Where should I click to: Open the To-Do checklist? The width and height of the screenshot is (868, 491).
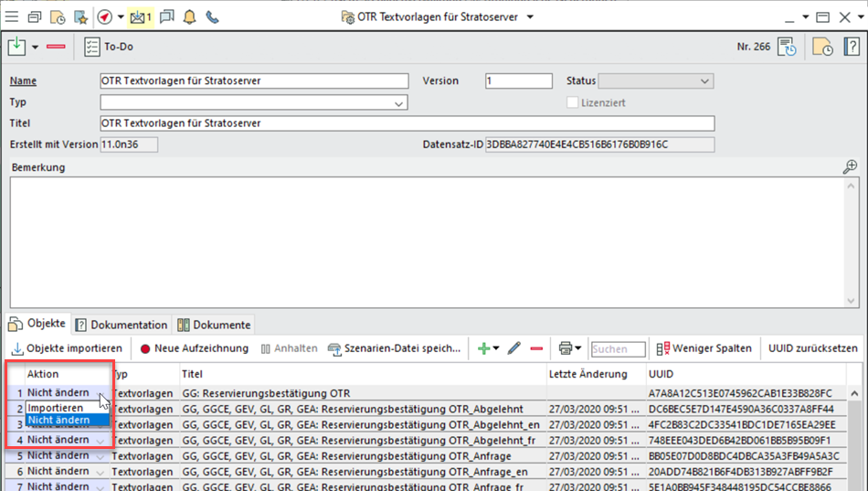(109, 47)
